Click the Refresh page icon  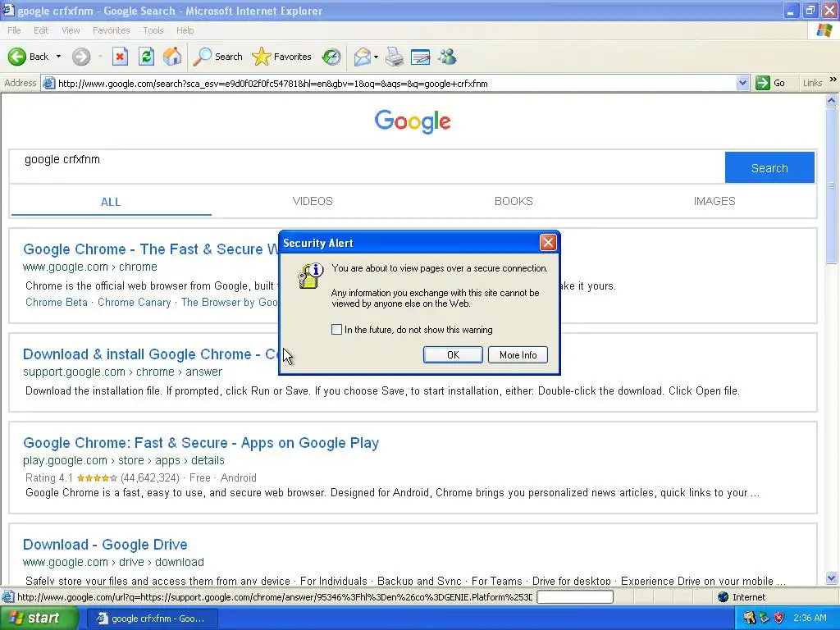(x=146, y=57)
